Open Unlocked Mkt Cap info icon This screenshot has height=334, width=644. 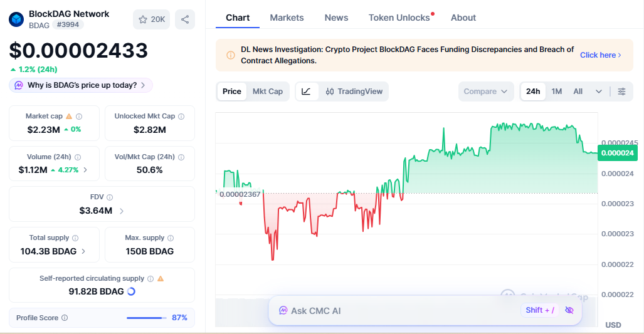coord(181,117)
